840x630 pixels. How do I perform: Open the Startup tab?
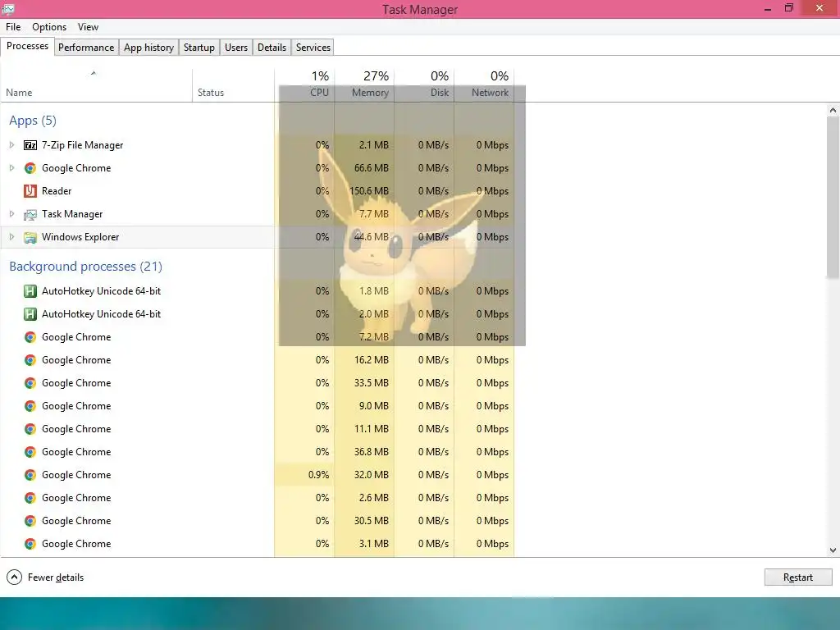coord(199,47)
